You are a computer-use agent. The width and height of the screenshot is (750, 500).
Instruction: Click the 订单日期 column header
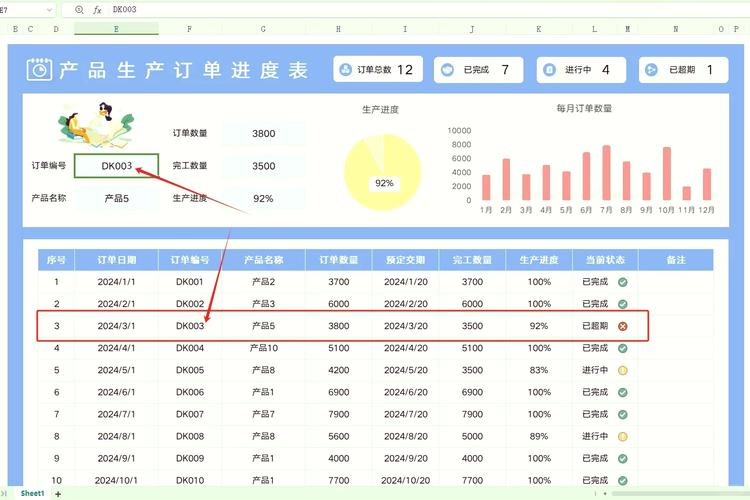coord(116,260)
